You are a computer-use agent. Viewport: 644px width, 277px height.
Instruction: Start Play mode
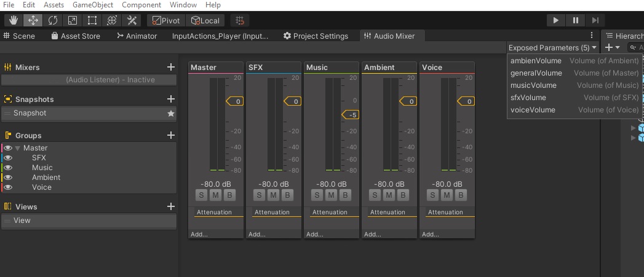point(556,20)
